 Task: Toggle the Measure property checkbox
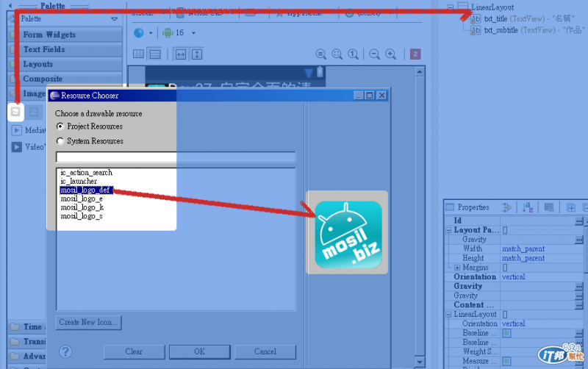pos(506,361)
